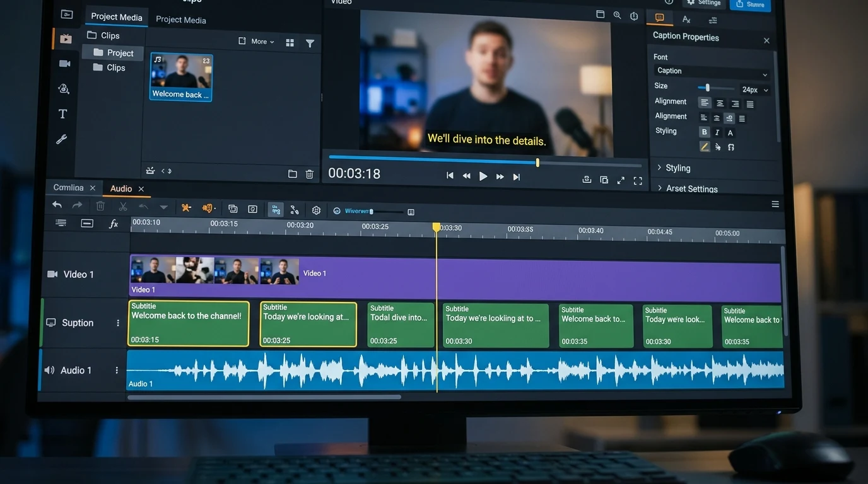The width and height of the screenshot is (868, 484).
Task: Click the blue Share button at top right
Action: tap(750, 4)
